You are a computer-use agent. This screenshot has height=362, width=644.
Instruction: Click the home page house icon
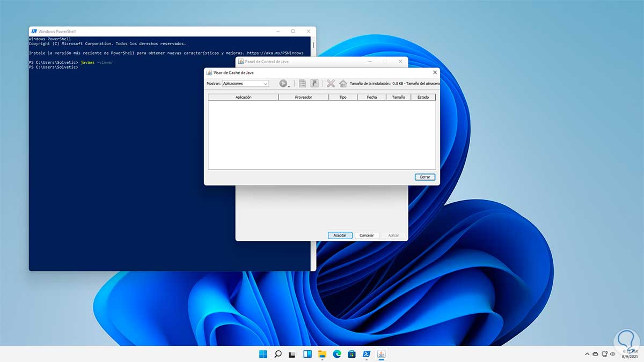pos(343,83)
